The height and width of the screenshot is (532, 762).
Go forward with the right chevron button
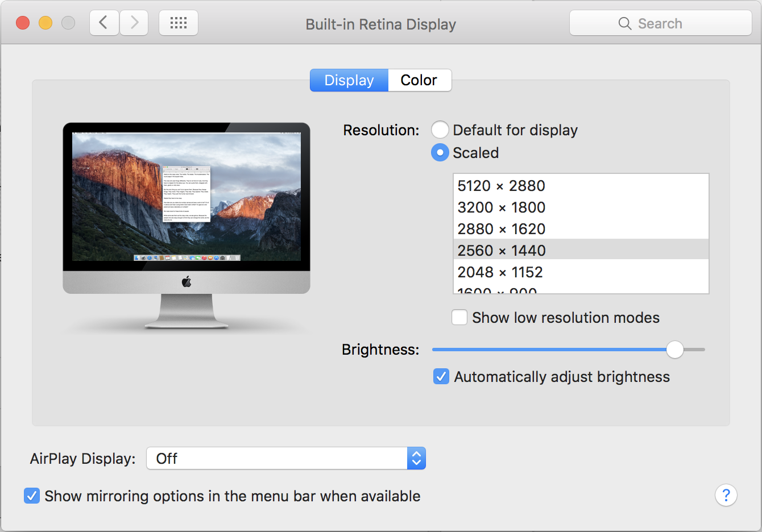(x=134, y=23)
